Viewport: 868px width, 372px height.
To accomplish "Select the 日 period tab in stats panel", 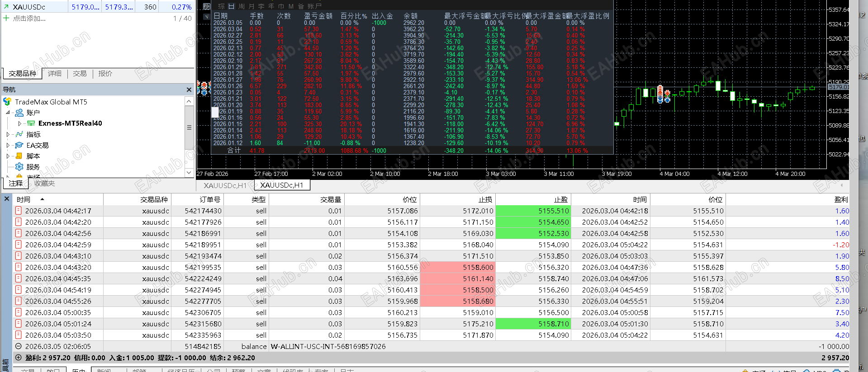I will click(232, 6).
